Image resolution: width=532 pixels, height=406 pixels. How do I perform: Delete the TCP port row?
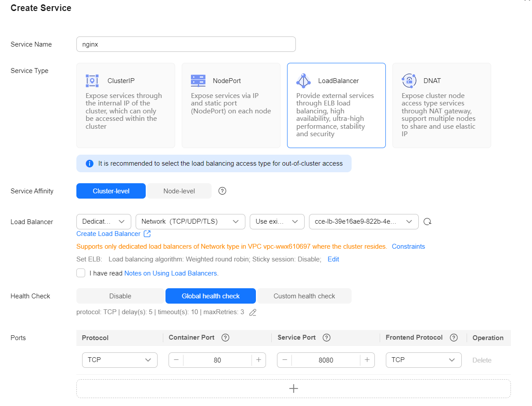click(482, 360)
